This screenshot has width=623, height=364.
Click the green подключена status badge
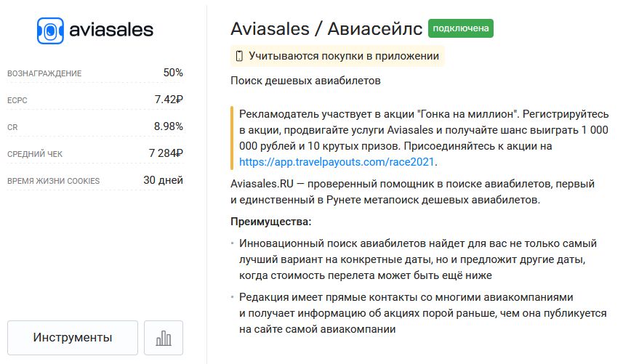461,29
